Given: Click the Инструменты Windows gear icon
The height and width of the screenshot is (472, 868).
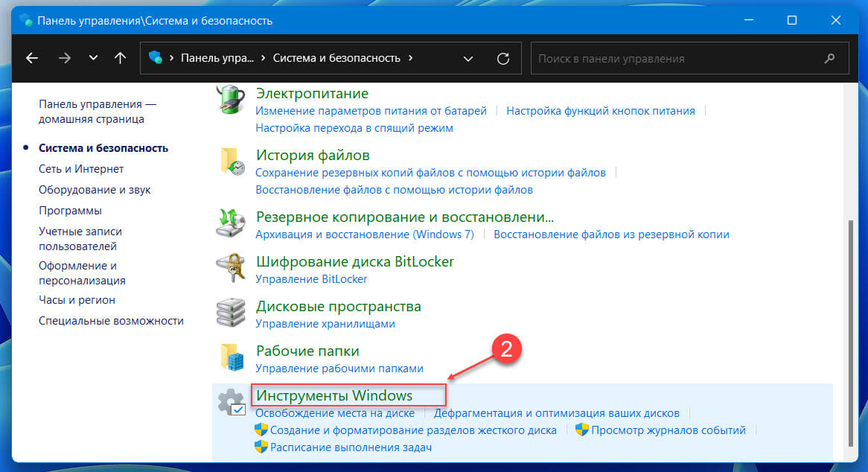Looking at the screenshot, I should 232,402.
